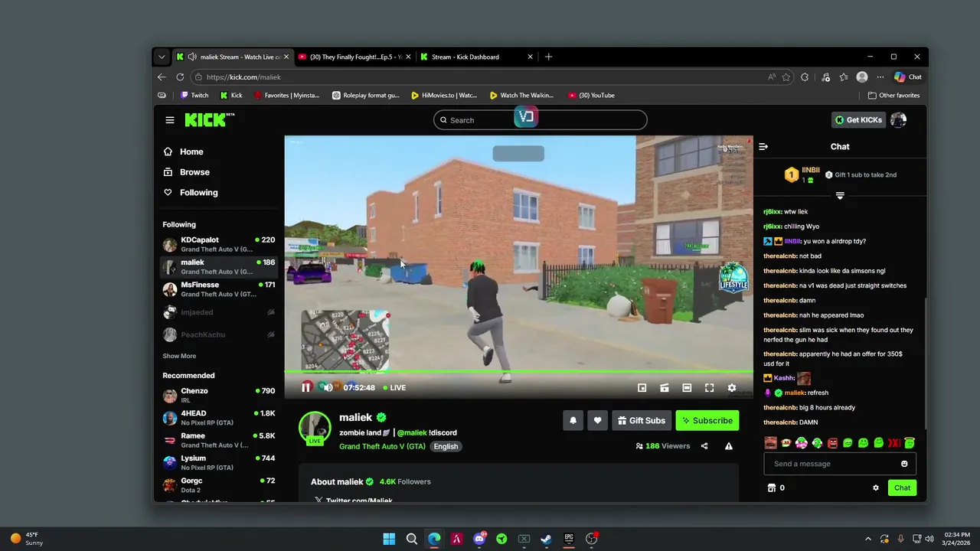The height and width of the screenshot is (551, 980).
Task: Switch to Kick Dashboard browser tab
Action: [x=476, y=57]
